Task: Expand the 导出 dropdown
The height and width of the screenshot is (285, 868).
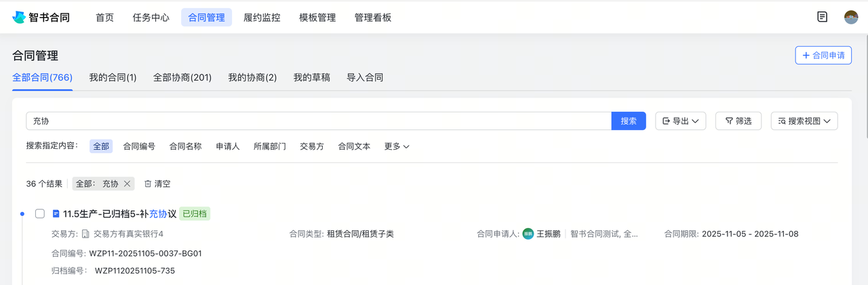Action: point(681,121)
